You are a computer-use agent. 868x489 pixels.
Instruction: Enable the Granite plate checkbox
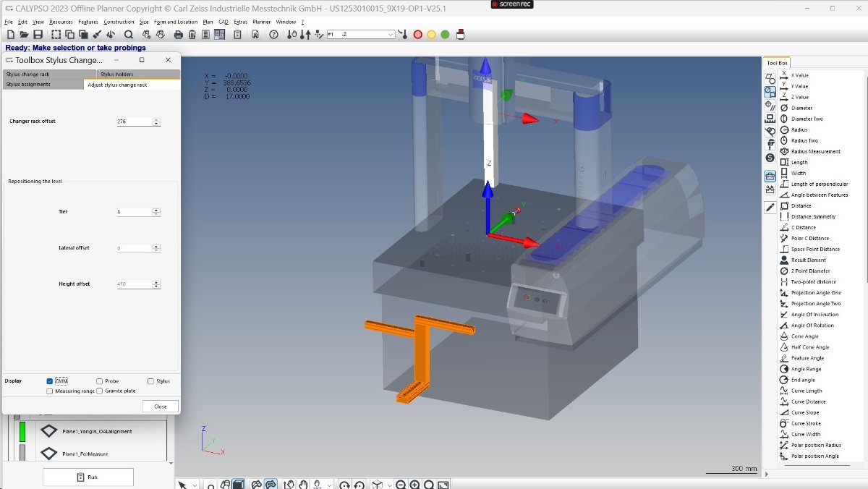[x=100, y=391]
